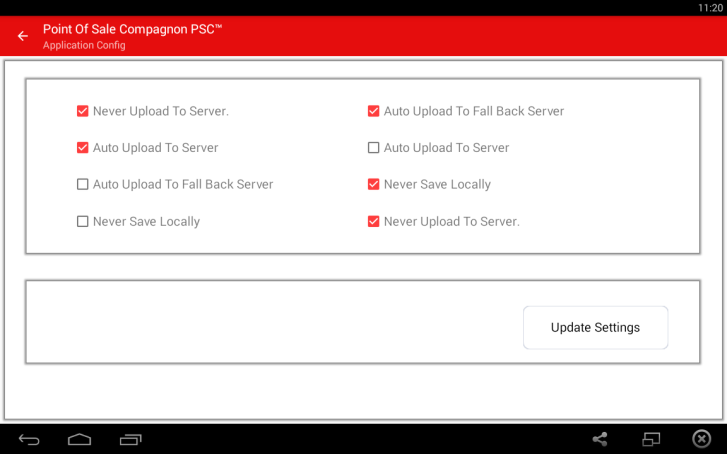Tap the circled X icon in navigation bar
Viewport: 727px width, 454px height.
coord(702,439)
